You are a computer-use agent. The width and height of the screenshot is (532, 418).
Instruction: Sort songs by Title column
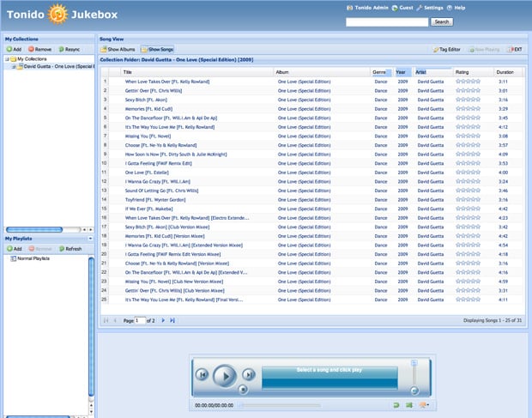point(196,72)
